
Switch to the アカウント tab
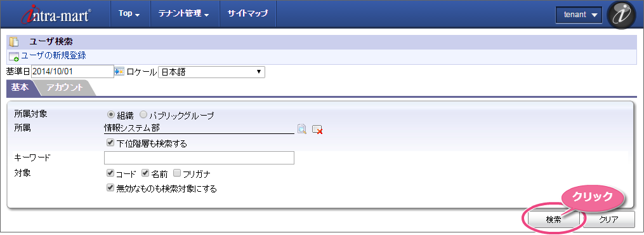tap(65, 87)
